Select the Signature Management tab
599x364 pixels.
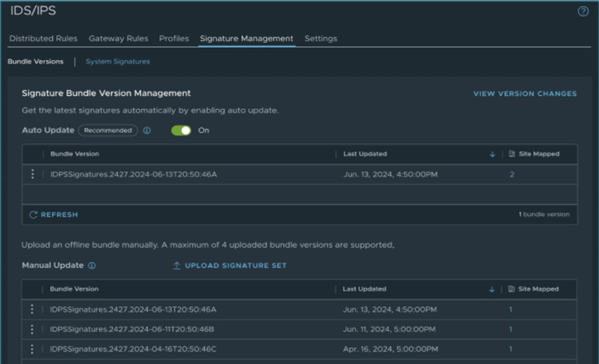tap(247, 39)
